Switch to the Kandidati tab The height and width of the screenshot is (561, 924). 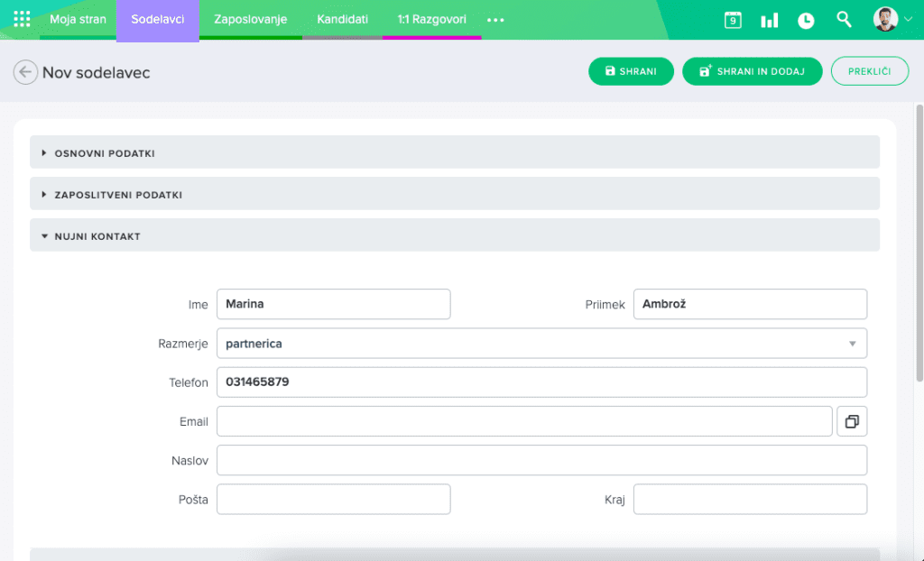pyautogui.click(x=342, y=19)
